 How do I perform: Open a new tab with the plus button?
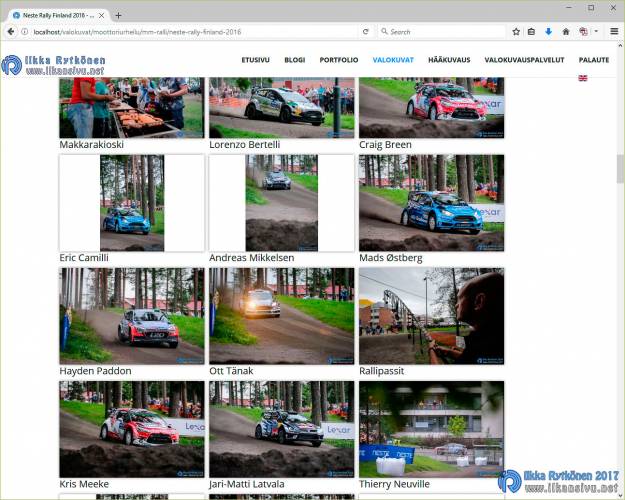pyautogui.click(x=118, y=15)
